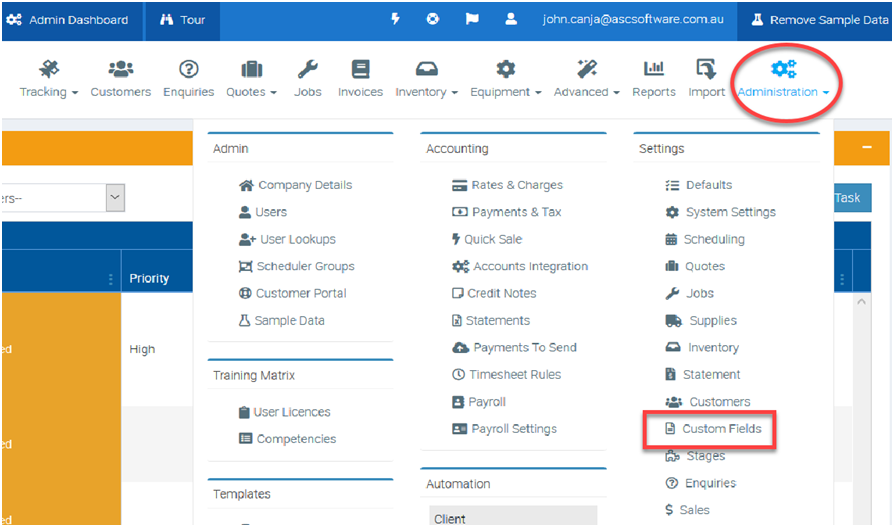Viewport: 894px width, 528px height.
Task: Click the Priority column header
Action: (x=149, y=278)
